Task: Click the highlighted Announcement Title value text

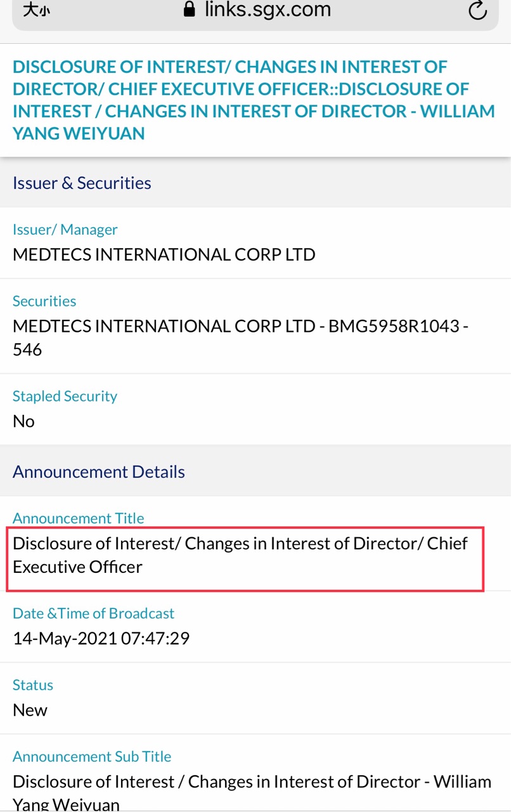Action: [x=240, y=555]
